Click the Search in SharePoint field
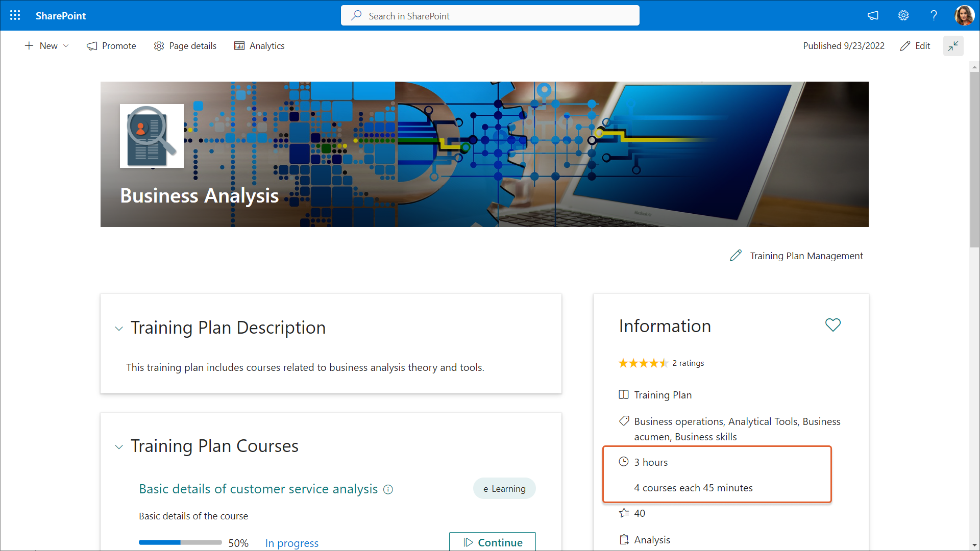The width and height of the screenshot is (980, 551). (x=490, y=16)
